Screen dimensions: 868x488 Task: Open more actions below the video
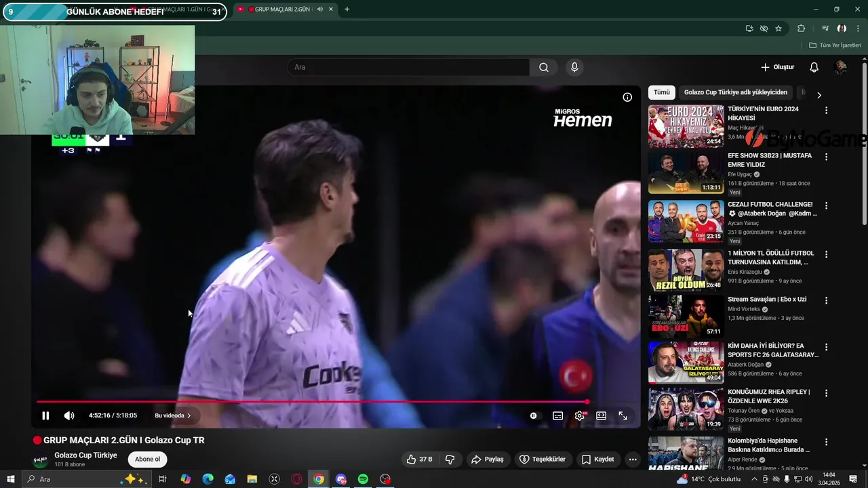click(633, 459)
